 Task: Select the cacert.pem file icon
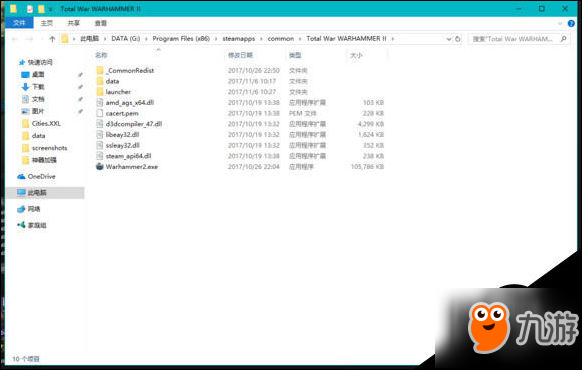pyautogui.click(x=99, y=113)
